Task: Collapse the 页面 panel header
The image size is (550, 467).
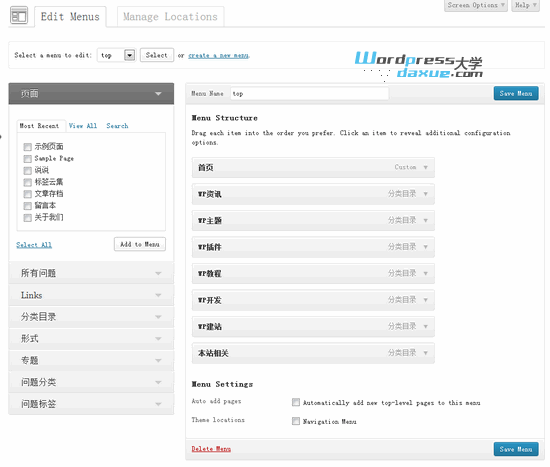Action: coord(91,94)
